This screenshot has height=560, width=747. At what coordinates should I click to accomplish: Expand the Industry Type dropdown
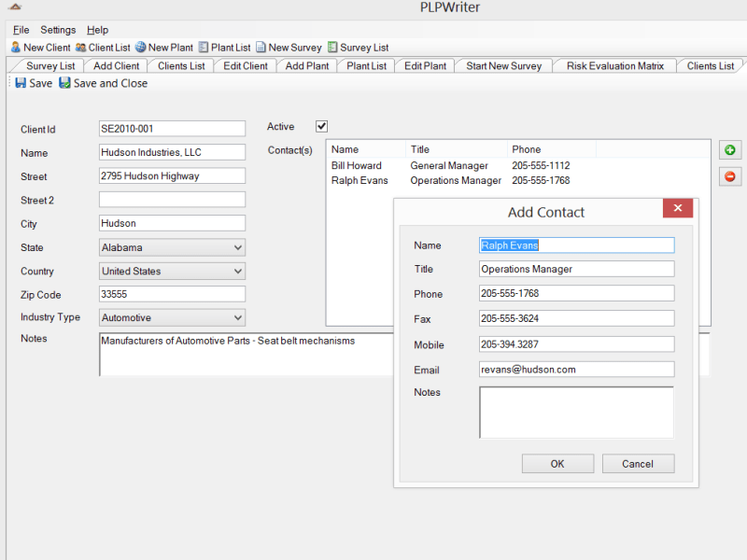click(x=237, y=317)
